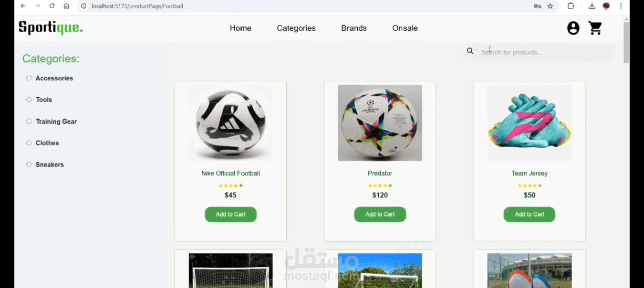Add Nike Official Football to cart
Viewport: 644px width, 288px height.
tap(230, 214)
